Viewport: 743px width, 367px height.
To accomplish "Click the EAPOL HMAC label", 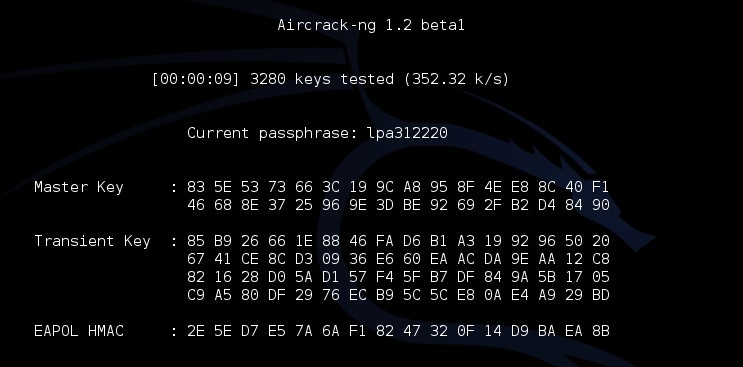I will click(79, 331).
